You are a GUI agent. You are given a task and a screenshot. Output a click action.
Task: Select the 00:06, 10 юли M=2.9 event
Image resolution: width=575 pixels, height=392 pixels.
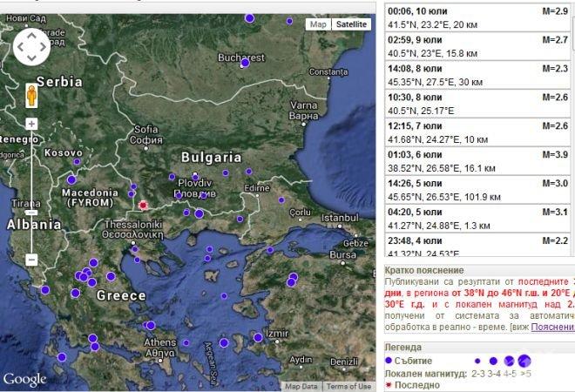tap(477, 16)
